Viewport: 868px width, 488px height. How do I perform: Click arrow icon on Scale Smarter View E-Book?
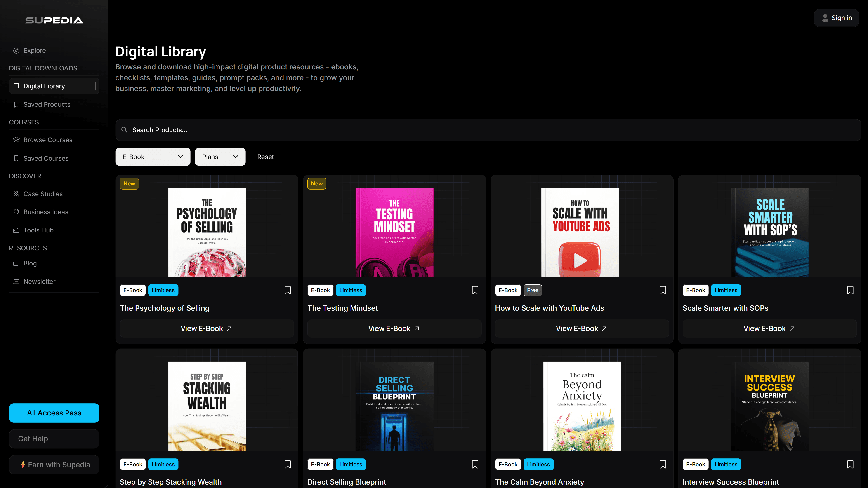792,328
